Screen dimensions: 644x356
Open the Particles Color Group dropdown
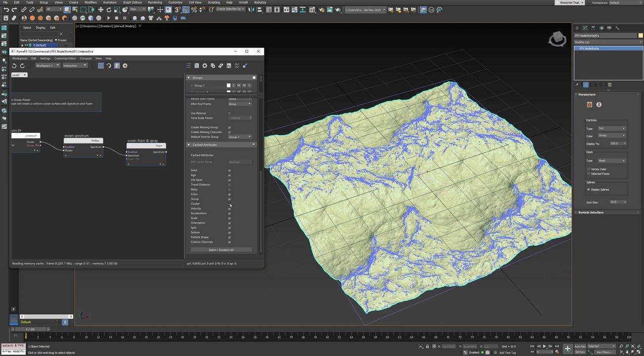pos(611,135)
